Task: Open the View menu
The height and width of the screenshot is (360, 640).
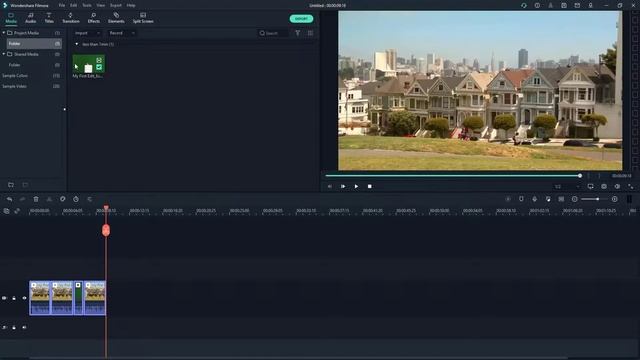Action: 100,5
